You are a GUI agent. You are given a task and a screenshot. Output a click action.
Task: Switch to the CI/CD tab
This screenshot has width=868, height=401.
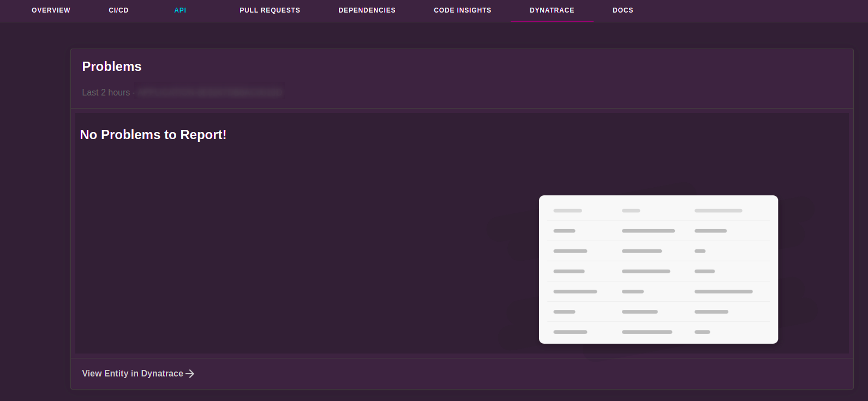[118, 10]
